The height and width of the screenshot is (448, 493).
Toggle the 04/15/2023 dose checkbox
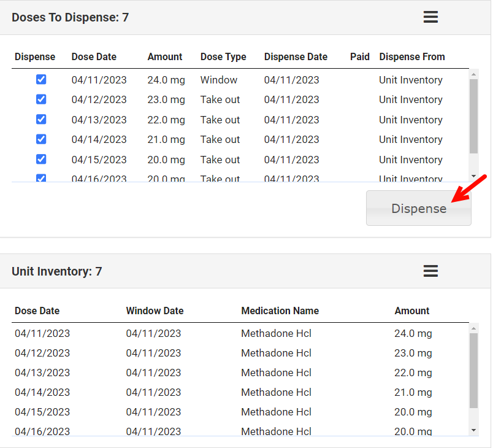41,160
